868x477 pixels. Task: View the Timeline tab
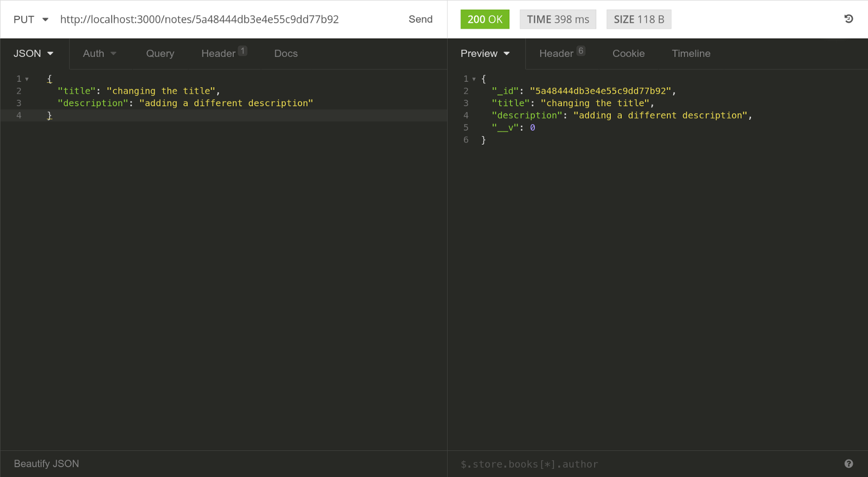pyautogui.click(x=691, y=54)
